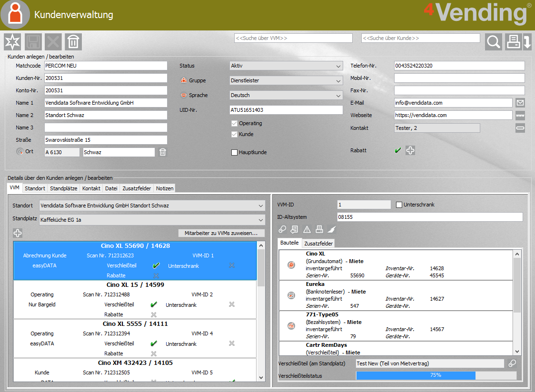The height and width of the screenshot is (392, 535).
Task: Click the Verschleißteilstatus 75% progress bar
Action: [436, 375]
